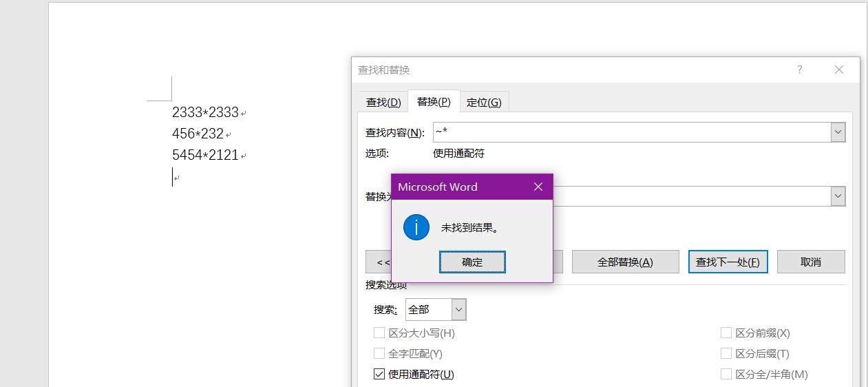Click the document line 2333*2333

[205, 112]
